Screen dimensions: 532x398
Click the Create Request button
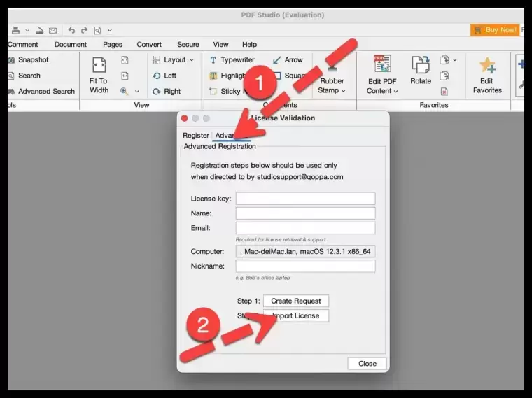[x=296, y=301]
